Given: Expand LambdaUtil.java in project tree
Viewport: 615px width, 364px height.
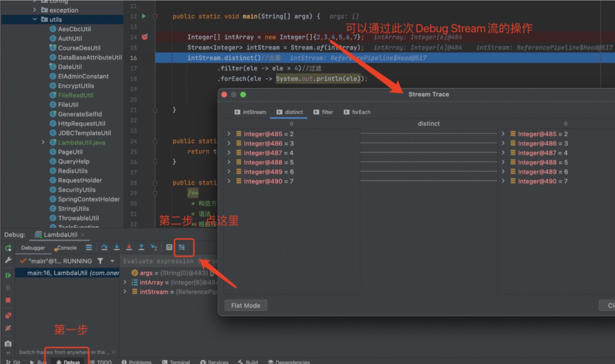Looking at the screenshot, I should [x=43, y=142].
